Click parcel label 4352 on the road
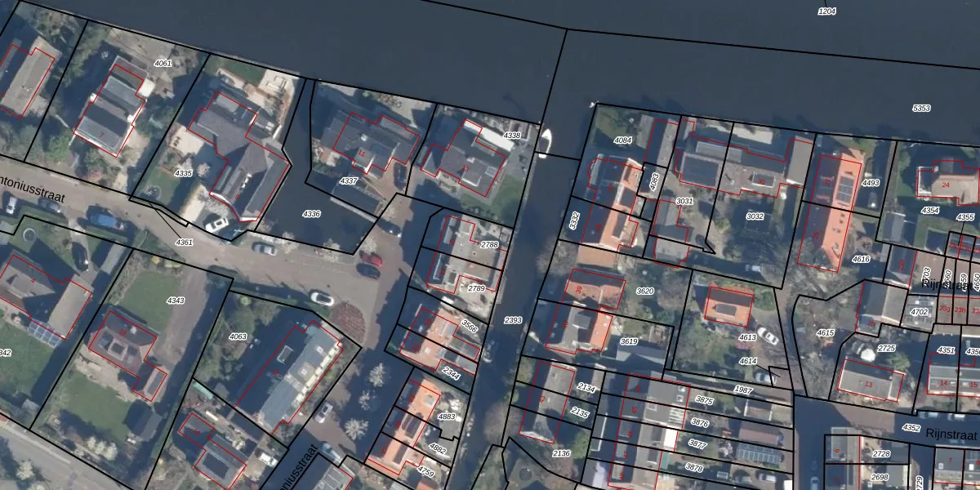This screenshot has width=980, height=490. coord(911,428)
